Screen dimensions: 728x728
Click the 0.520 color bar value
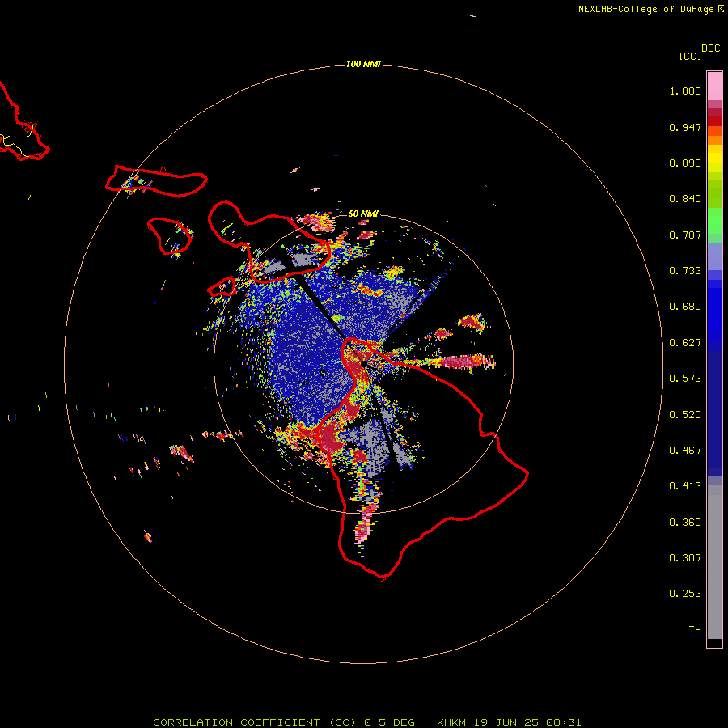[685, 415]
